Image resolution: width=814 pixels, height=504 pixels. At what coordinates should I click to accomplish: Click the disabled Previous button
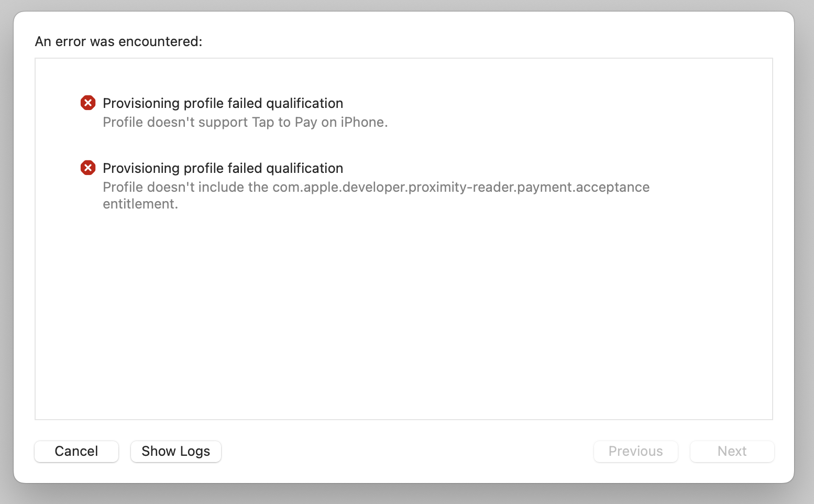click(636, 451)
